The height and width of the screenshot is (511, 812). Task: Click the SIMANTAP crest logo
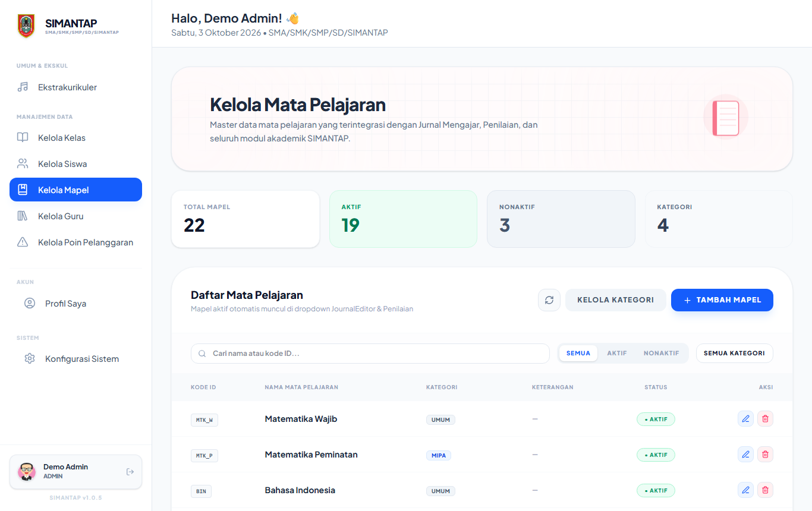tap(26, 26)
